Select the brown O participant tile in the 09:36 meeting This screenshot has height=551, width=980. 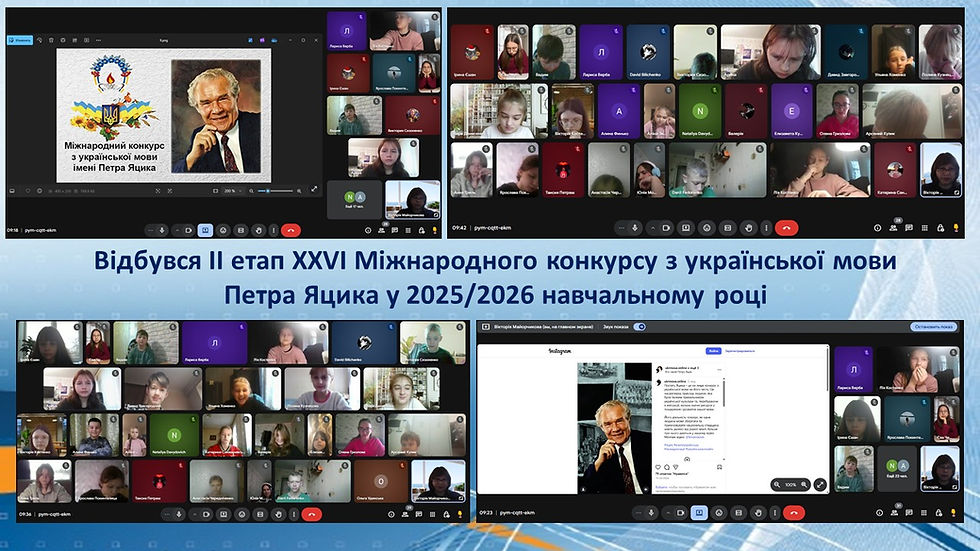tap(381, 481)
